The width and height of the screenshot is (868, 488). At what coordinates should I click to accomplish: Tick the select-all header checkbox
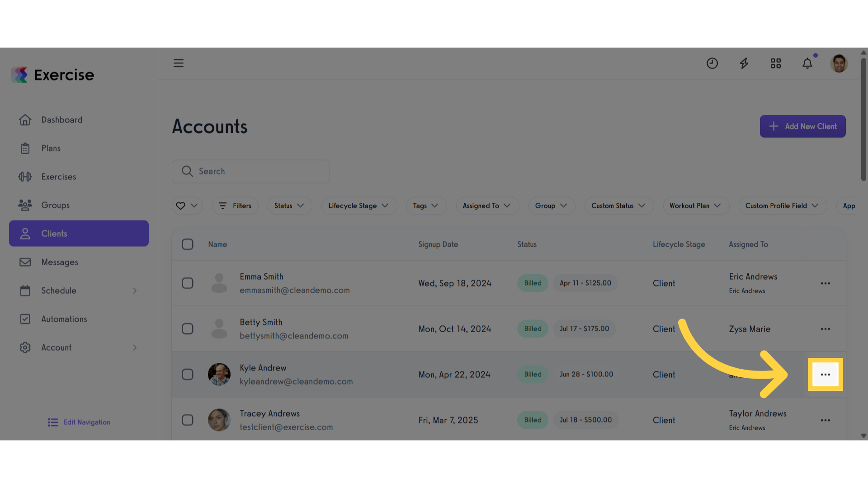[188, 244]
